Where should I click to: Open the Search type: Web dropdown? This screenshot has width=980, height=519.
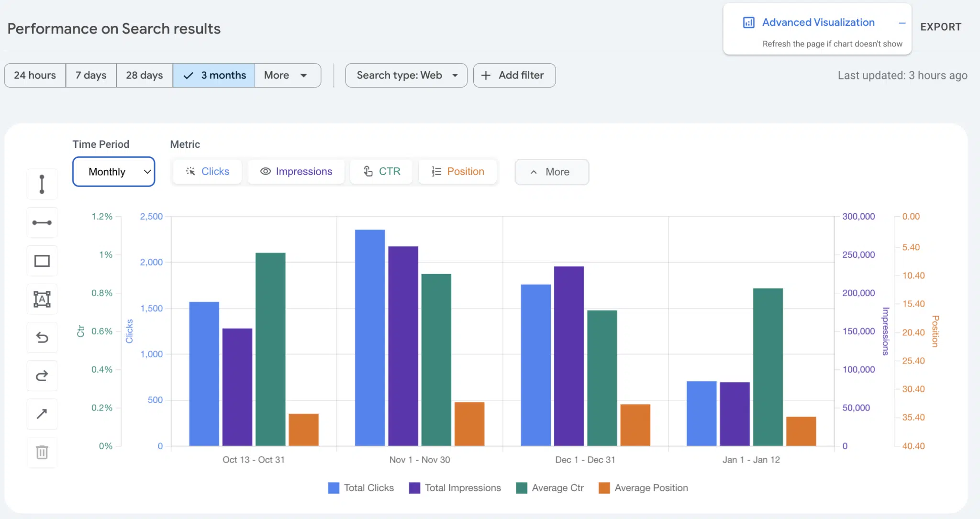406,76
